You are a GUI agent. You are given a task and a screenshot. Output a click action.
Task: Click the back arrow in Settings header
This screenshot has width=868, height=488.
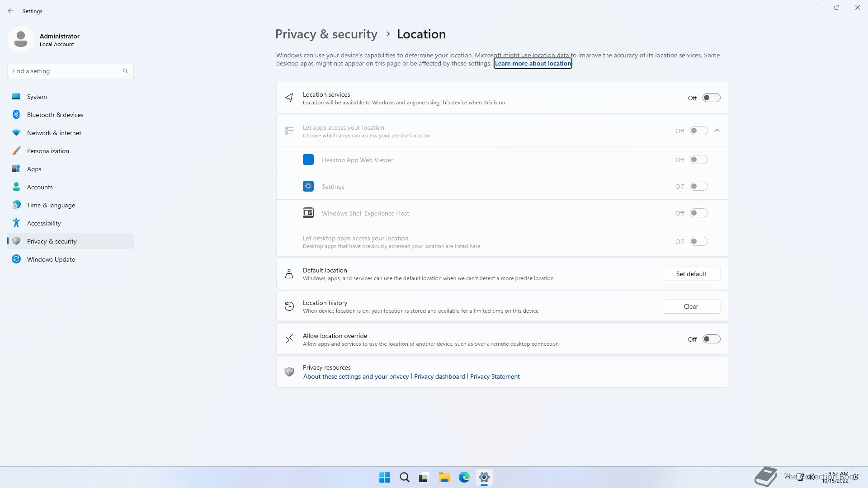[11, 11]
